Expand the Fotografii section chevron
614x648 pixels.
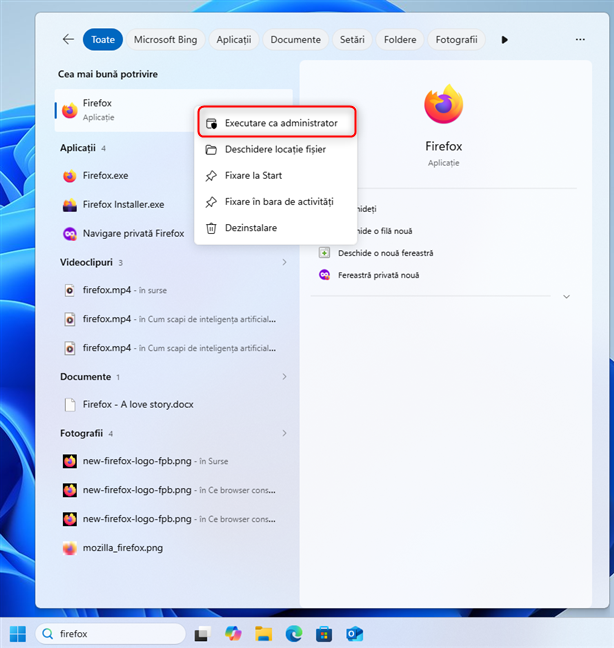284,433
